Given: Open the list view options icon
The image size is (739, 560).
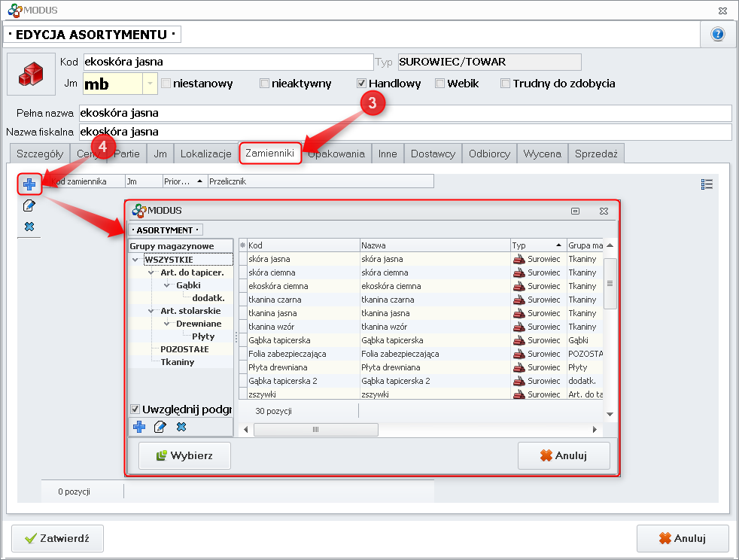Looking at the screenshot, I should pyautogui.click(x=706, y=184).
